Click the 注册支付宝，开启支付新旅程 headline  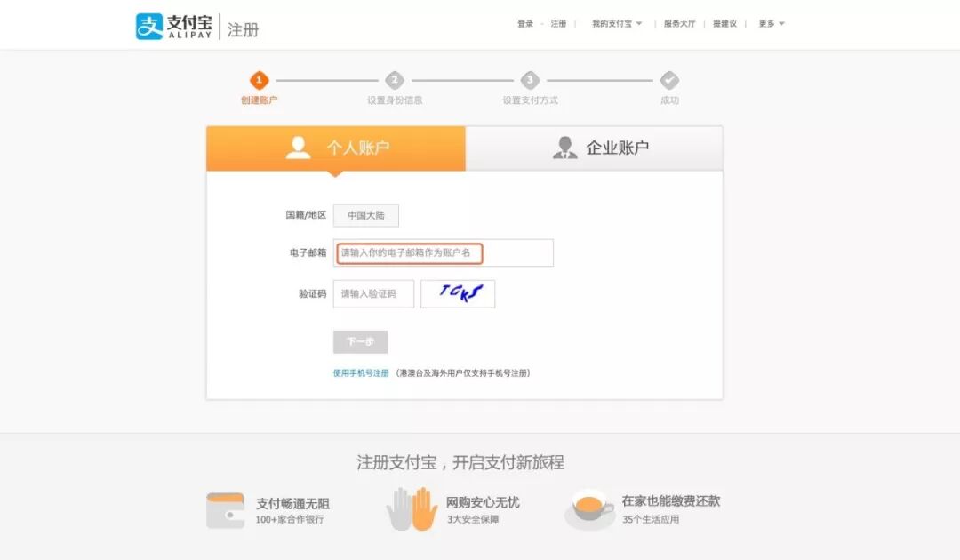(460, 463)
